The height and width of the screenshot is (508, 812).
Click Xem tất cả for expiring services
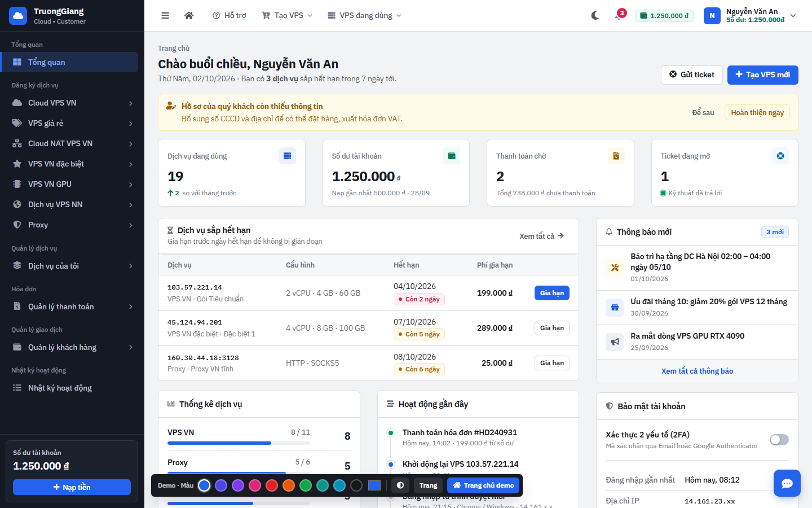click(x=541, y=236)
